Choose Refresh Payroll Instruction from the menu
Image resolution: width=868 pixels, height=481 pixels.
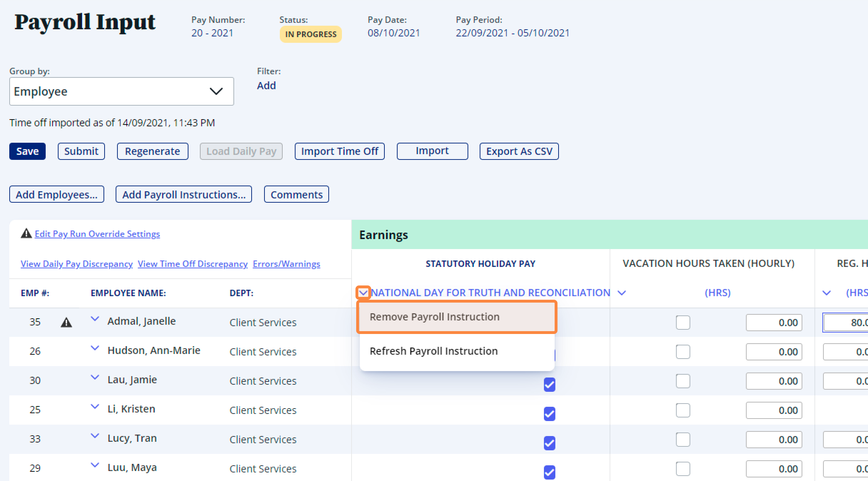click(x=457, y=351)
